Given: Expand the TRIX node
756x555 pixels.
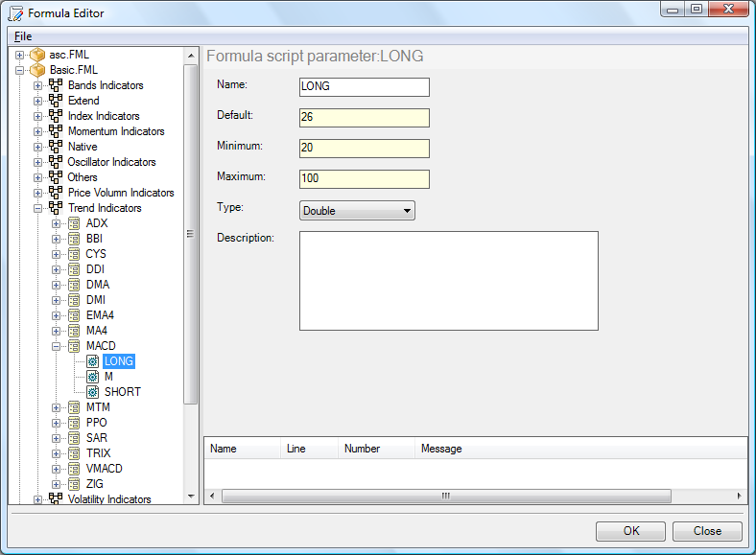Looking at the screenshot, I should click(x=57, y=453).
